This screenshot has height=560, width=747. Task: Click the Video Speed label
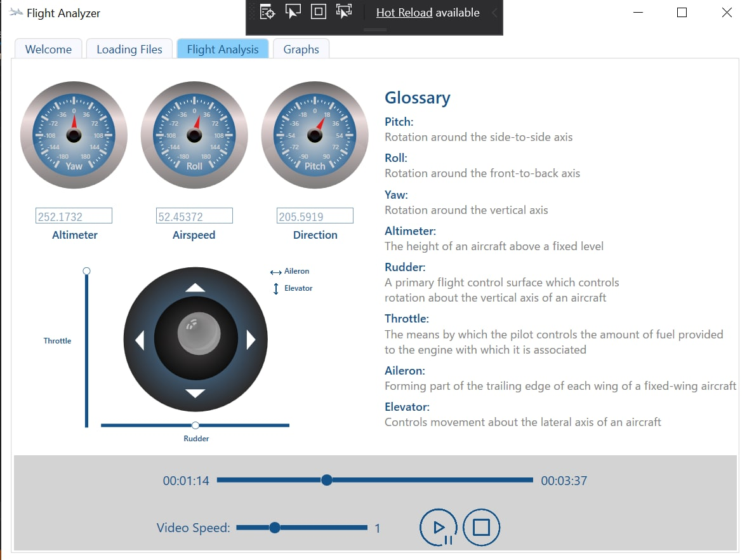[x=193, y=528]
